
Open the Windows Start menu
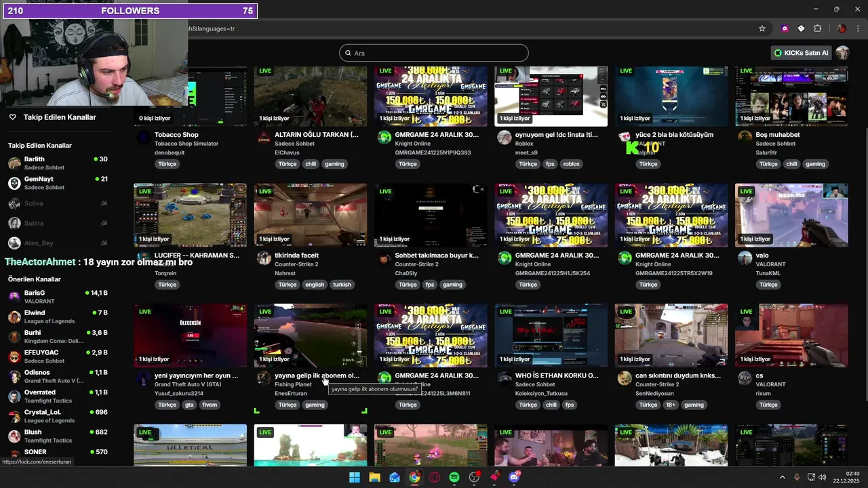(x=355, y=477)
